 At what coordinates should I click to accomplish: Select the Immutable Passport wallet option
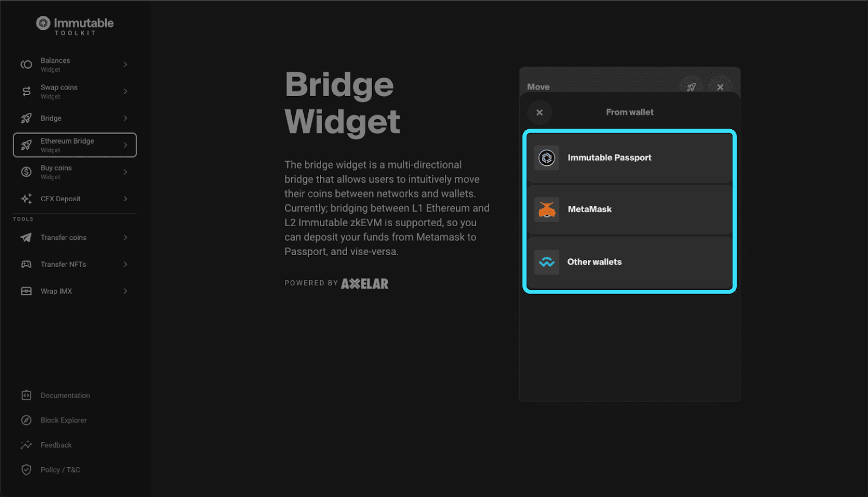pyautogui.click(x=629, y=157)
